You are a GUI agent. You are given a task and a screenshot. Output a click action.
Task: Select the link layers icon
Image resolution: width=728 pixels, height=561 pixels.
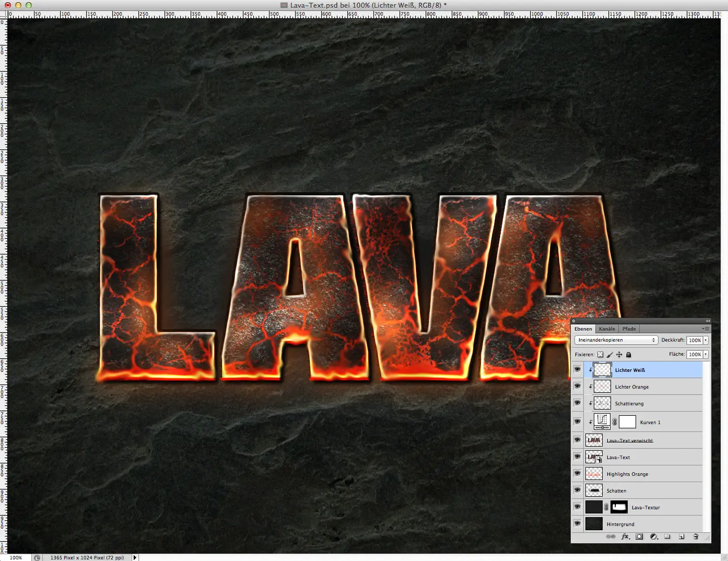coord(610,536)
